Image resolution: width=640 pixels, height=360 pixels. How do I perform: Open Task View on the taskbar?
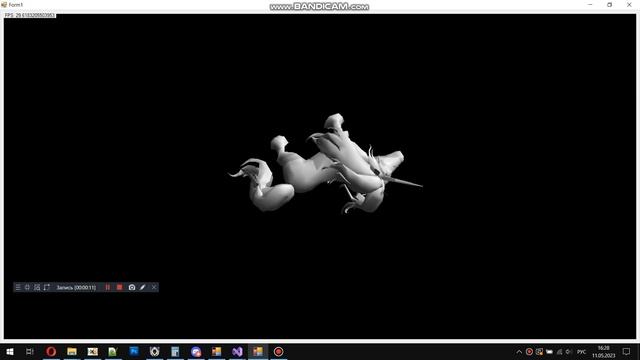click(29, 351)
